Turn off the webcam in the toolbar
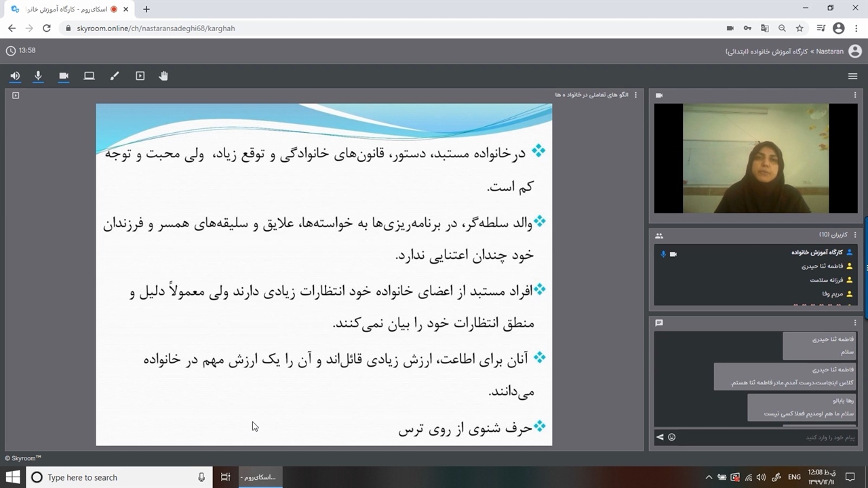This screenshot has height=488, width=868. 64,76
